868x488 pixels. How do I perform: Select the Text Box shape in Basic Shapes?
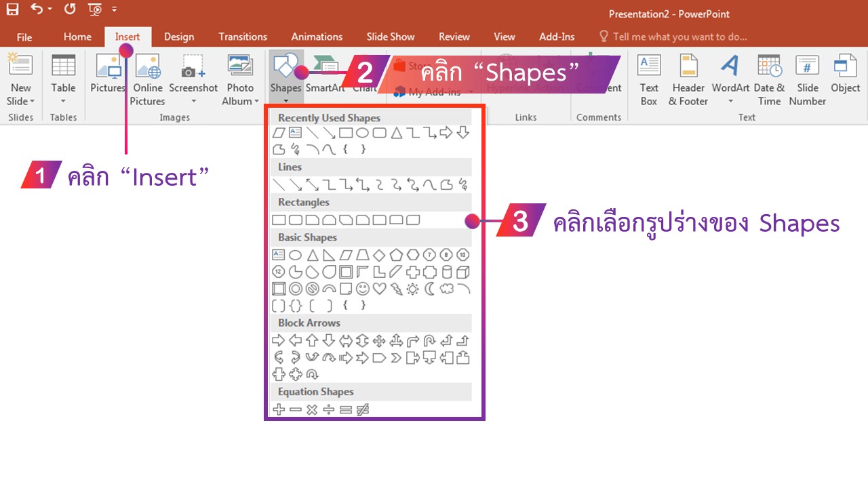pos(278,255)
